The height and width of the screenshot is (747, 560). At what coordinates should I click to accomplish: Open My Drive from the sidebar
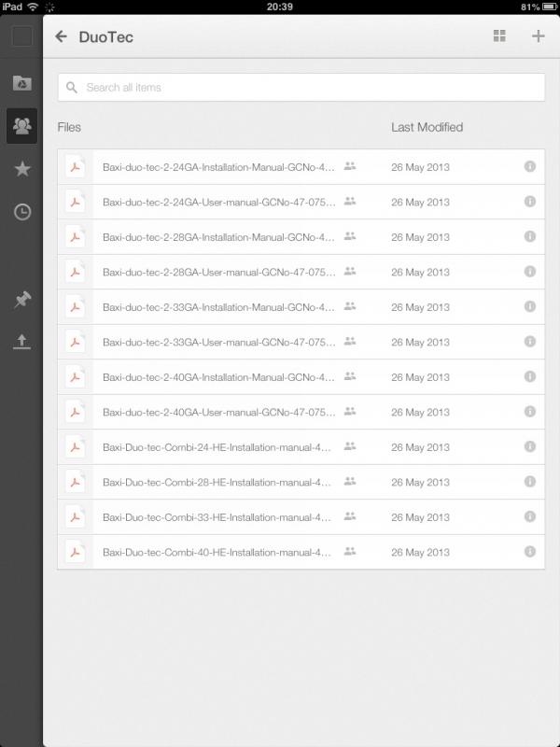21,83
